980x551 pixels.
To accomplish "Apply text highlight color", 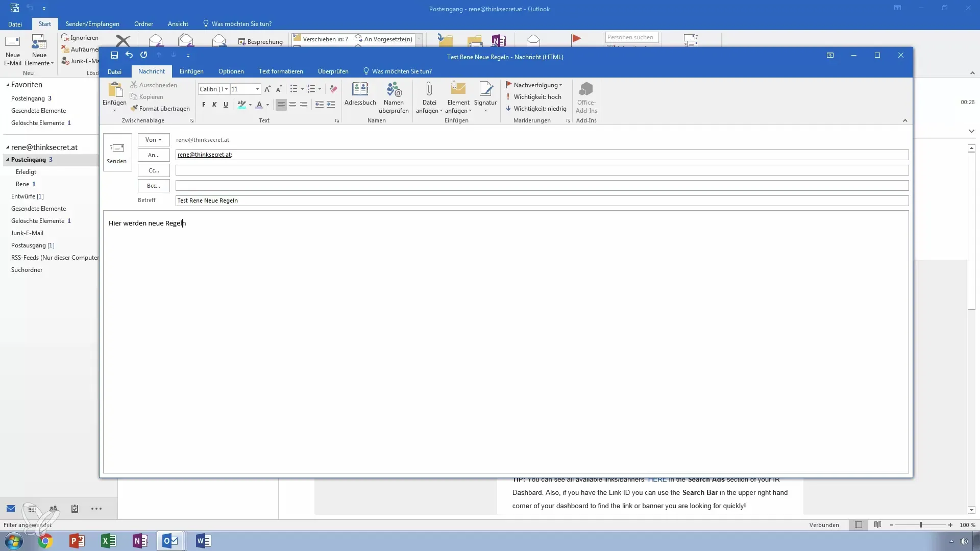I will 242,105.
